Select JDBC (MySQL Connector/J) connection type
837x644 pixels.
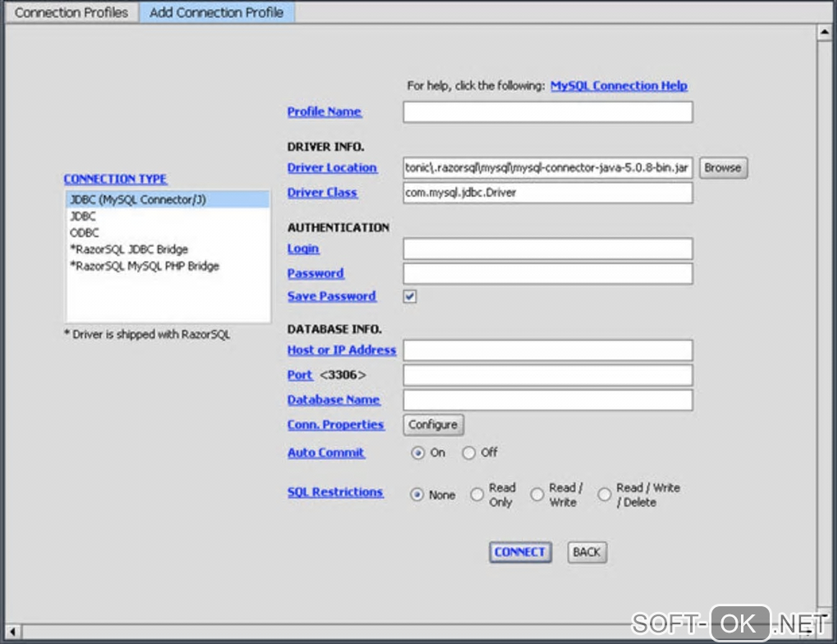167,199
